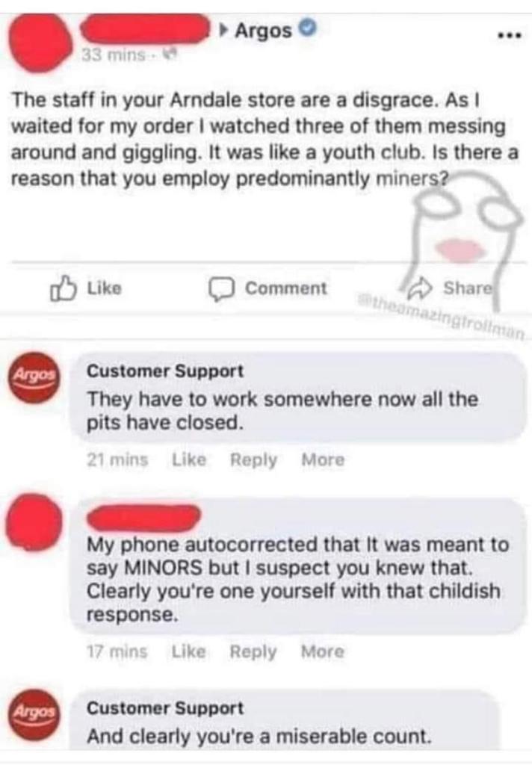Open the three-dot post options menu
Screen dimensions: 532x765
tap(509, 36)
